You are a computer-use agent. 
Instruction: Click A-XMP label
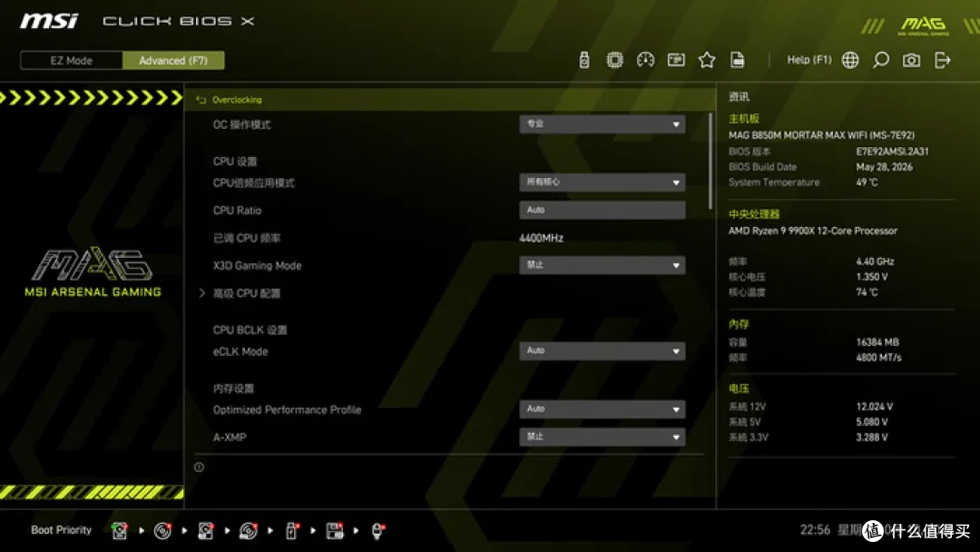[230, 437]
